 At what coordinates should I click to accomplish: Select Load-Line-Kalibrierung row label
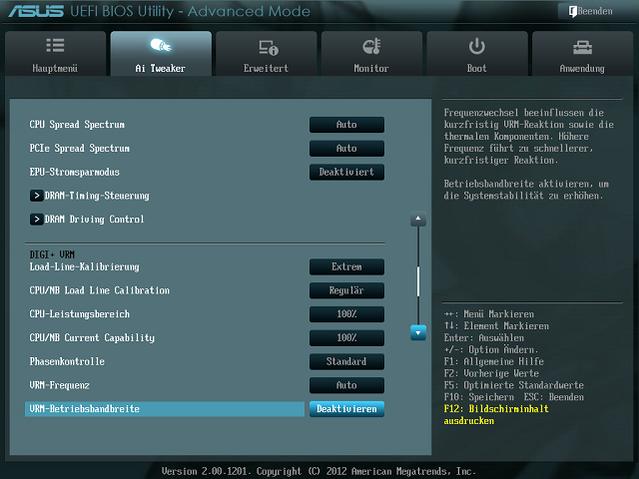point(84,267)
